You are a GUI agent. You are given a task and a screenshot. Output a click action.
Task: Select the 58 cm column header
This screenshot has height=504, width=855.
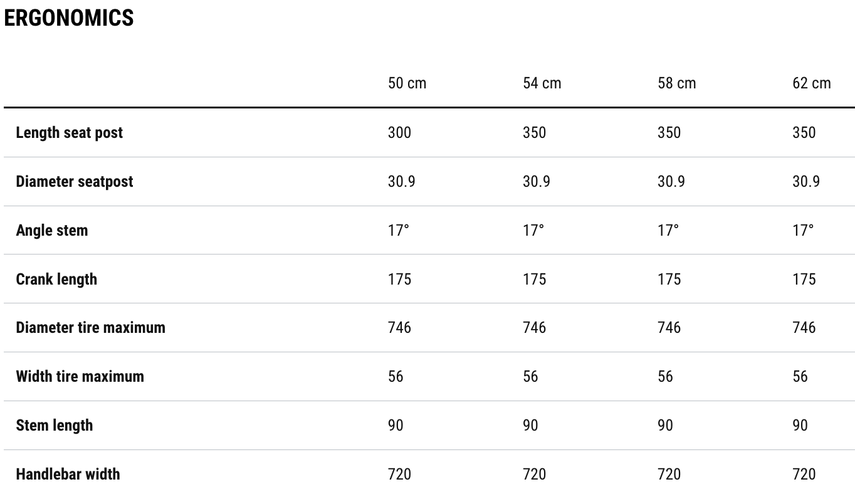[676, 83]
